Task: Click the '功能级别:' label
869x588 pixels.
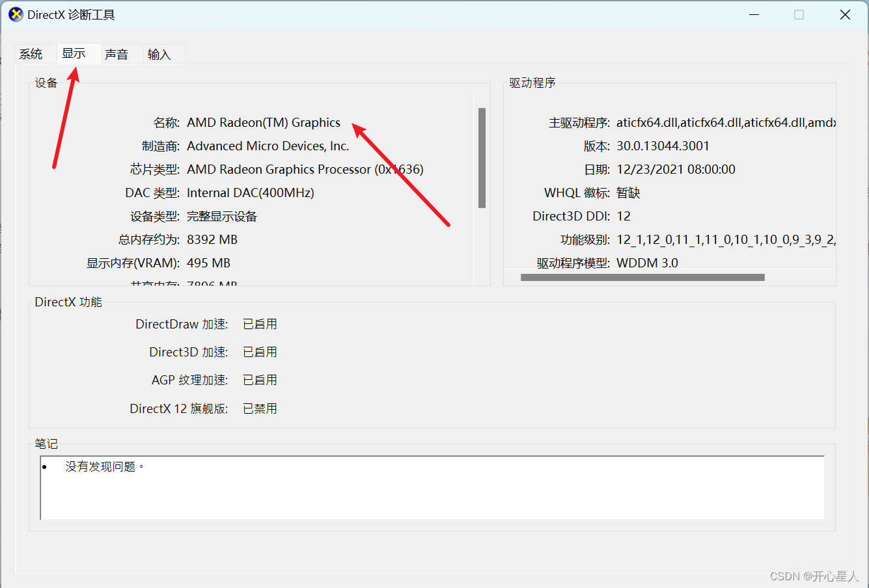Action: (x=585, y=240)
